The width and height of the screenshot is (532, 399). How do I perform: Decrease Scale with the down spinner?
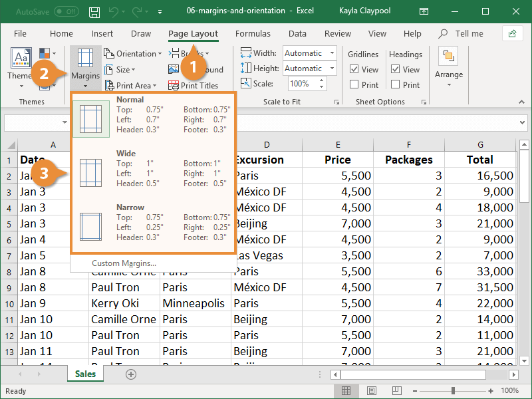click(x=322, y=87)
